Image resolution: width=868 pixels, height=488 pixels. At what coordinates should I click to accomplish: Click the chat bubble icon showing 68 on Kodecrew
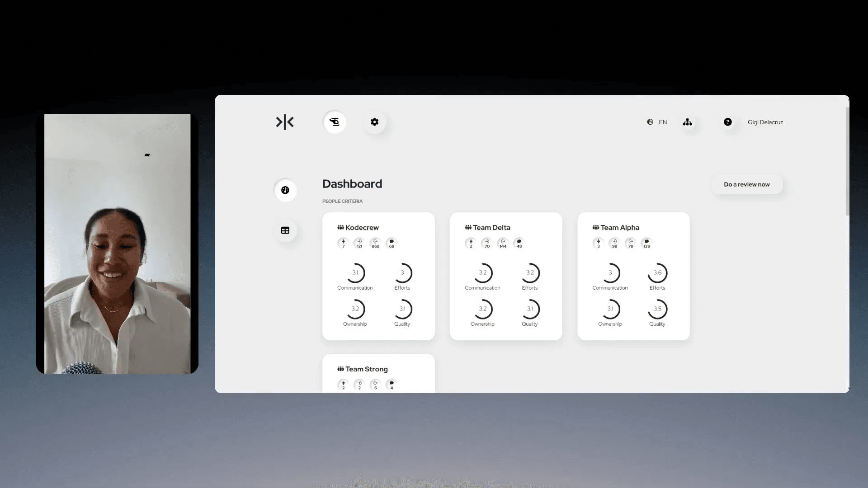click(x=391, y=244)
